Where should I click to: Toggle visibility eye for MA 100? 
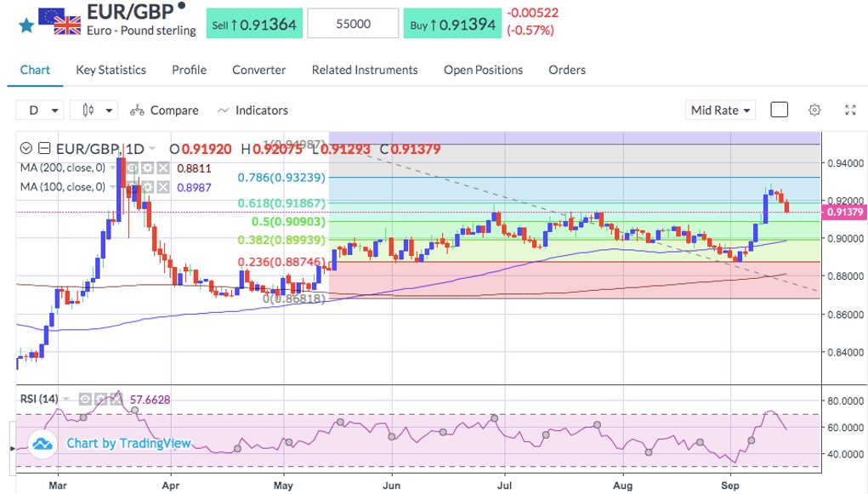132,187
